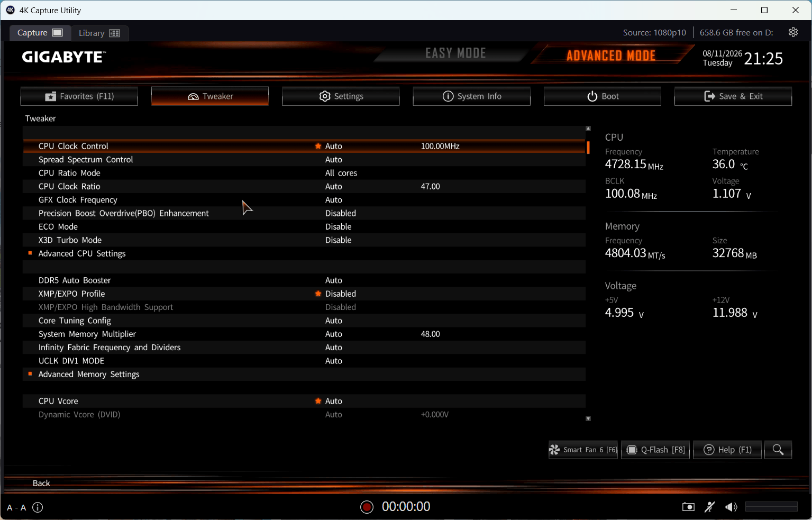Image resolution: width=812 pixels, height=520 pixels.
Task: Click the star icon beside CPU Vcore
Action: pyautogui.click(x=318, y=401)
